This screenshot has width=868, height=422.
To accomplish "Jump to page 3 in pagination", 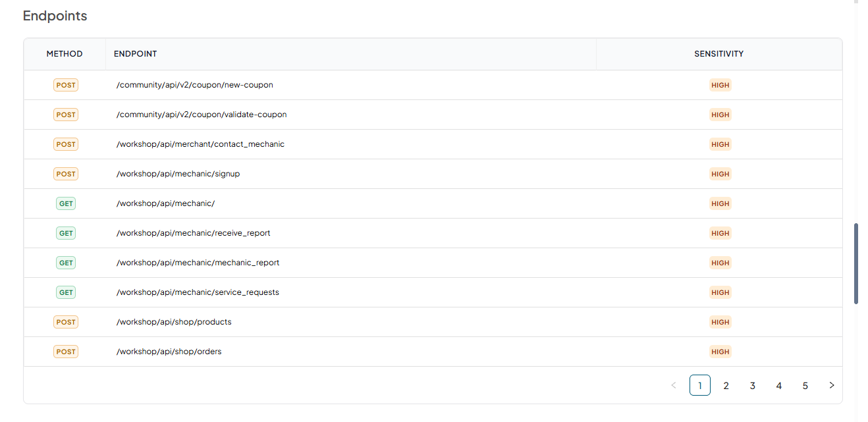I will click(x=752, y=385).
